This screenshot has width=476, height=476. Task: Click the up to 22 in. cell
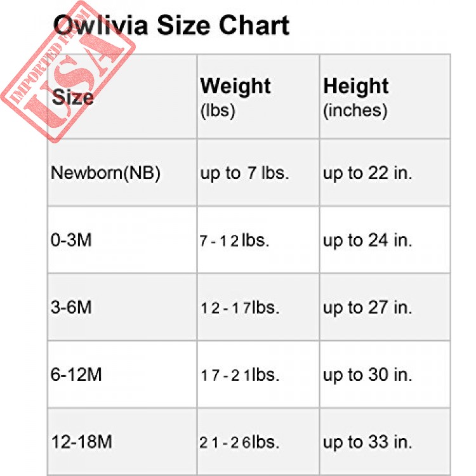coord(385,173)
